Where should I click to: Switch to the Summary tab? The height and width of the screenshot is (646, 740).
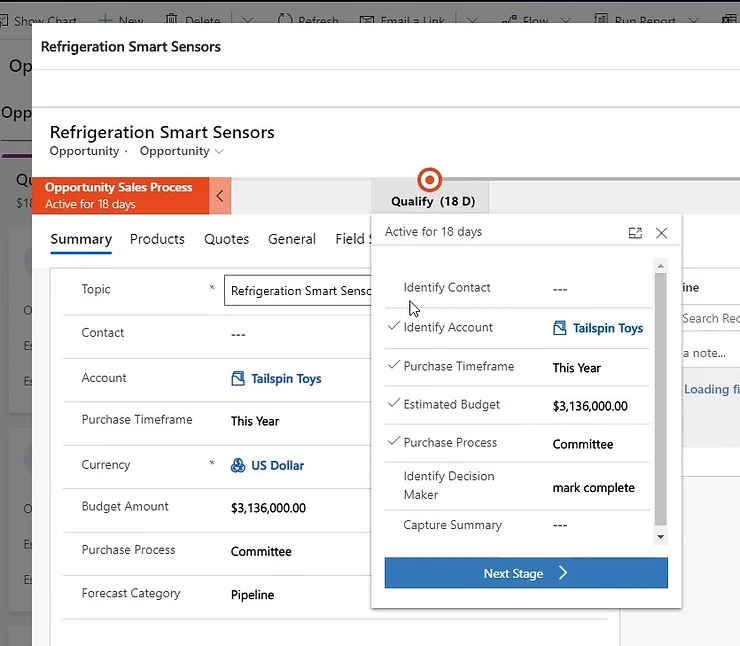pos(81,239)
